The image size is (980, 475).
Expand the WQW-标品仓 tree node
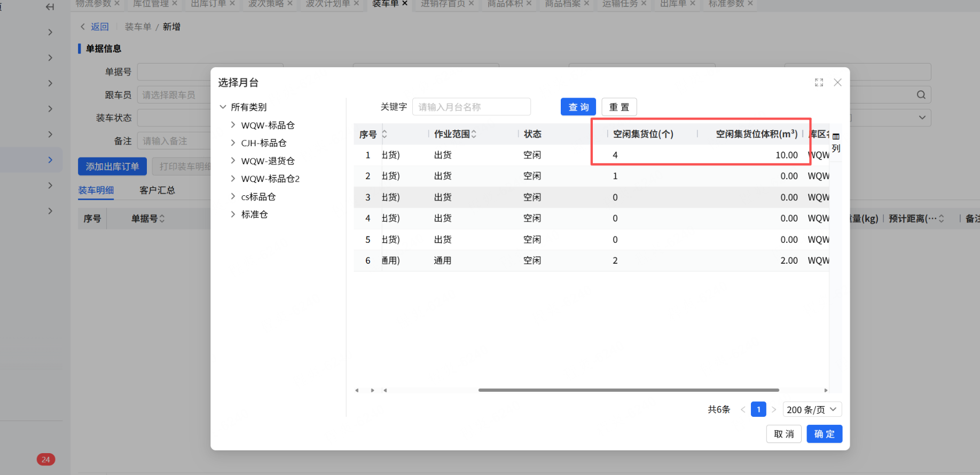click(233, 125)
